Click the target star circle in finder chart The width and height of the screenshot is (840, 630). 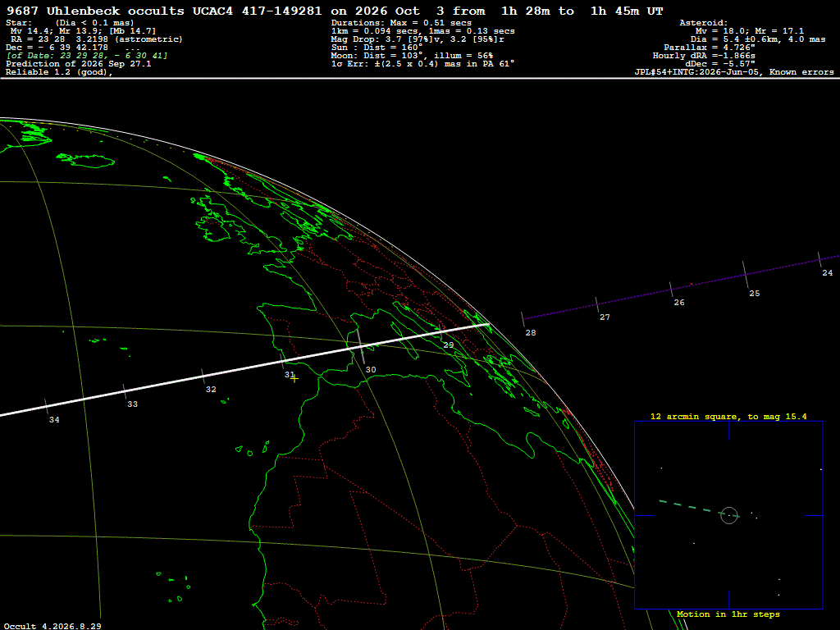tap(729, 515)
